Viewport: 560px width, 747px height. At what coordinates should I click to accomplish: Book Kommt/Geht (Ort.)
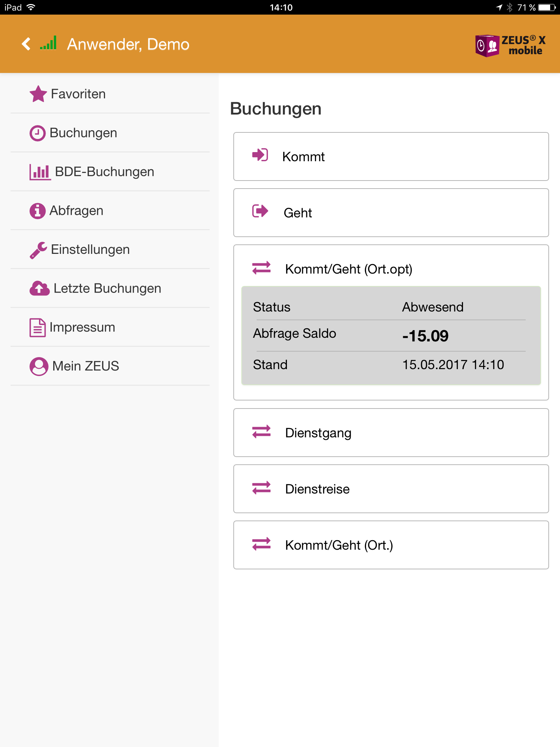390,545
